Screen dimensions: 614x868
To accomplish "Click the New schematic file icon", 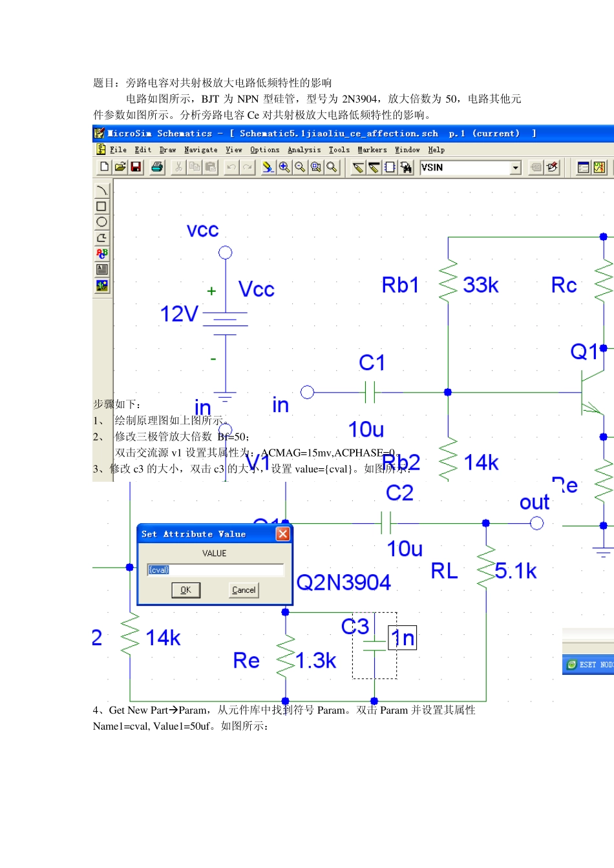I will pyautogui.click(x=105, y=167).
